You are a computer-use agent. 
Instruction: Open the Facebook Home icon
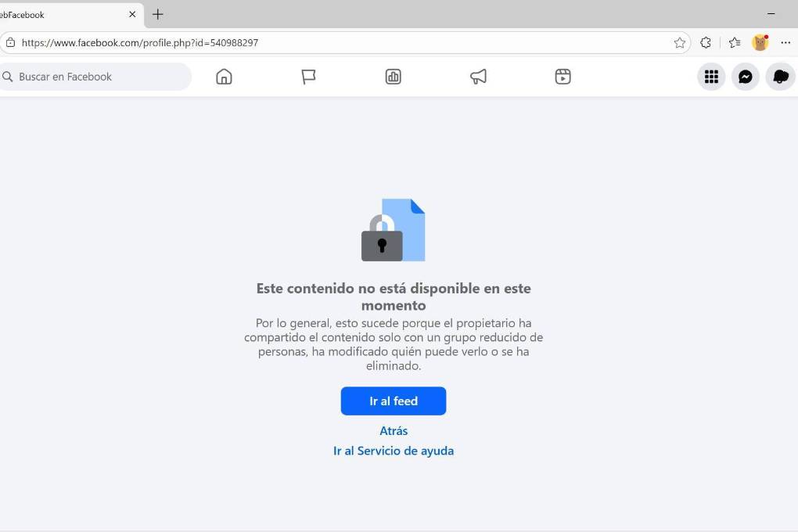[x=224, y=77]
